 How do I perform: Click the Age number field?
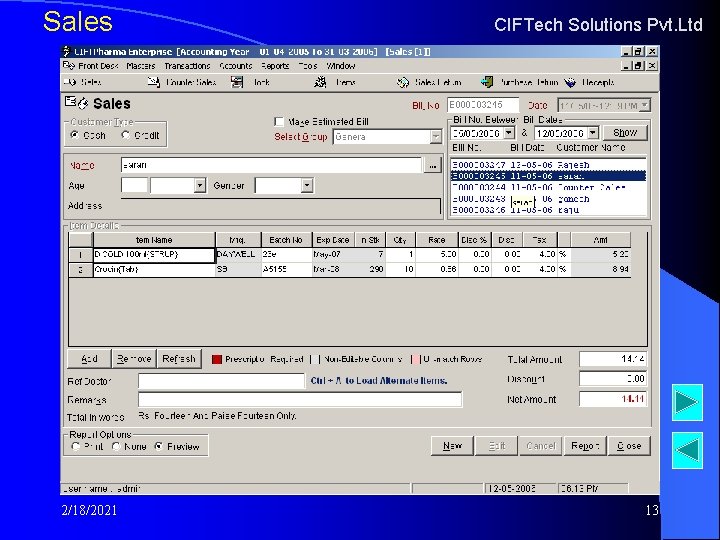[x=134, y=186]
